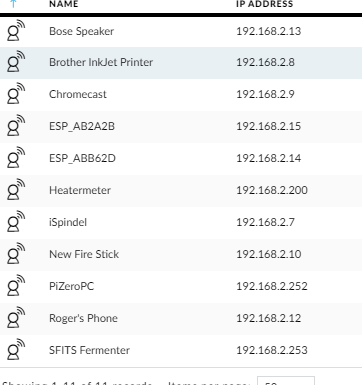
Task: Click the Heatermeter wireless device icon
Action: [x=16, y=190]
